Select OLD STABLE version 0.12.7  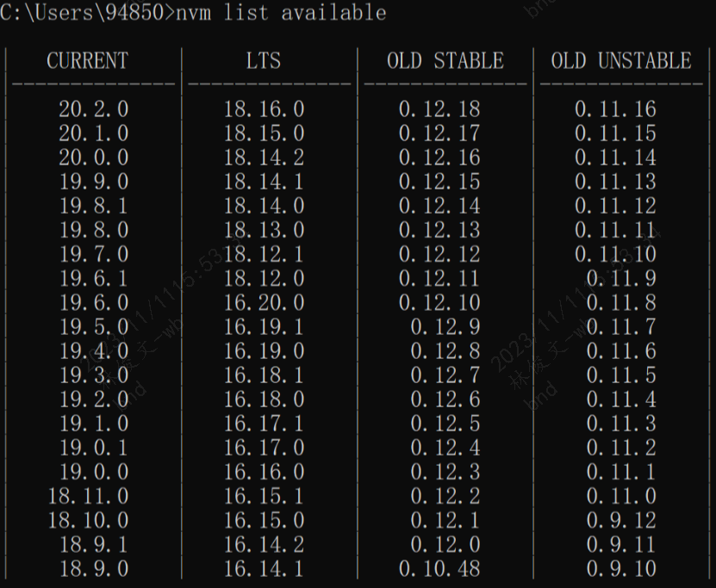(x=445, y=375)
